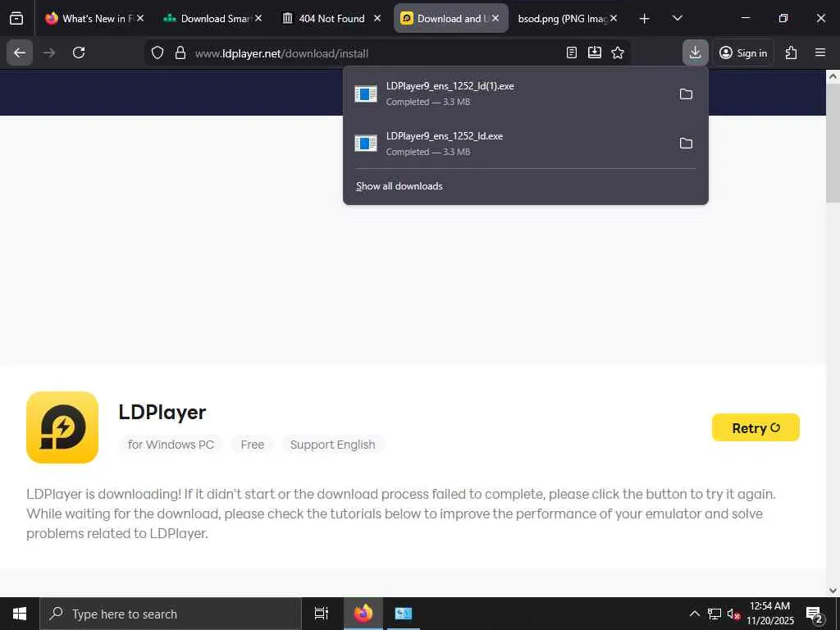
Task: Close the What's New tab
Action: [x=140, y=18]
